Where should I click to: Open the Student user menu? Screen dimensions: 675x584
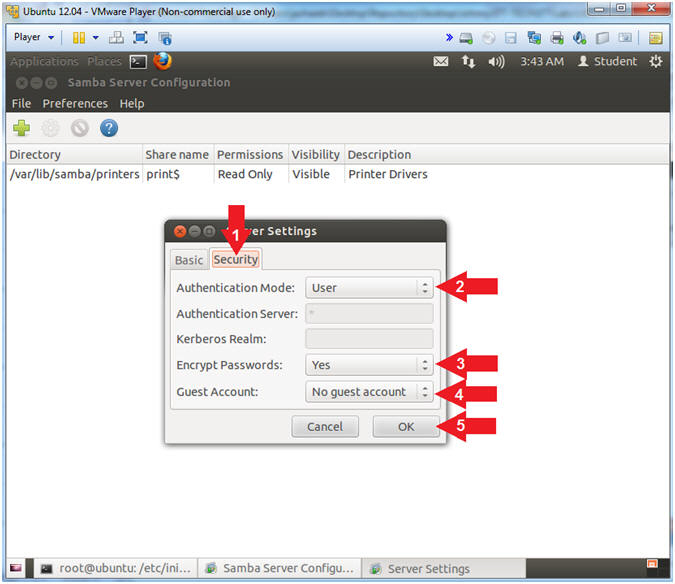(x=607, y=62)
